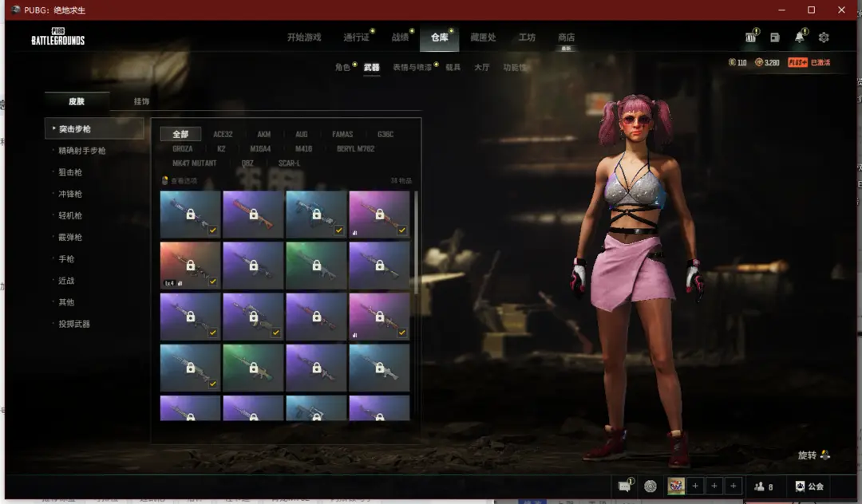
Task: Filter skins by M416
Action: click(x=303, y=149)
